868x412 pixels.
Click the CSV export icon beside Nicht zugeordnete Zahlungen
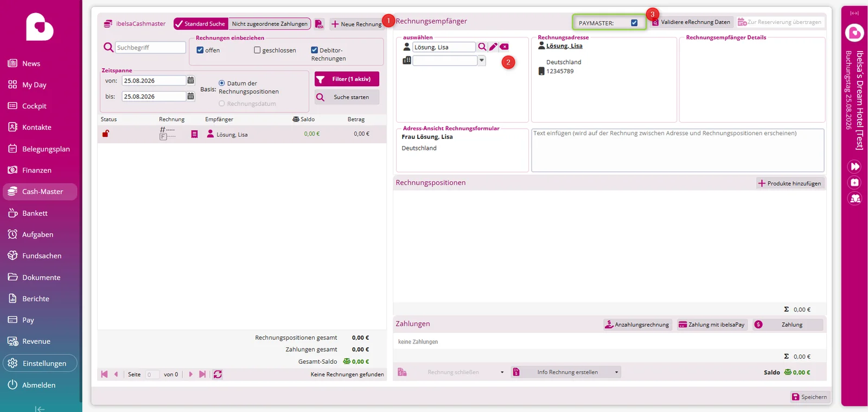click(319, 24)
